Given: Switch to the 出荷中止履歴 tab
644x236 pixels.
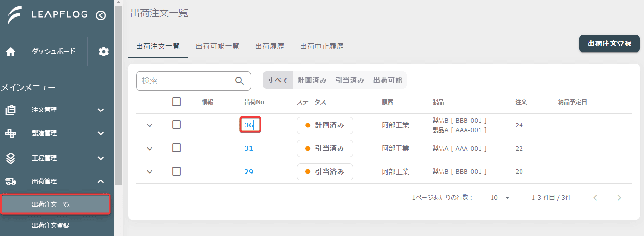Looking at the screenshot, I should 322,47.
